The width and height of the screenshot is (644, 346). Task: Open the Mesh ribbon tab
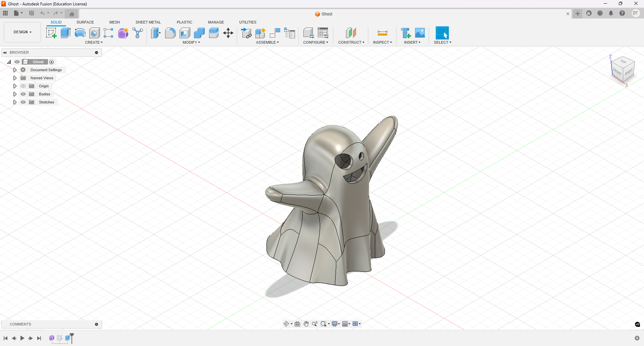pyautogui.click(x=114, y=22)
